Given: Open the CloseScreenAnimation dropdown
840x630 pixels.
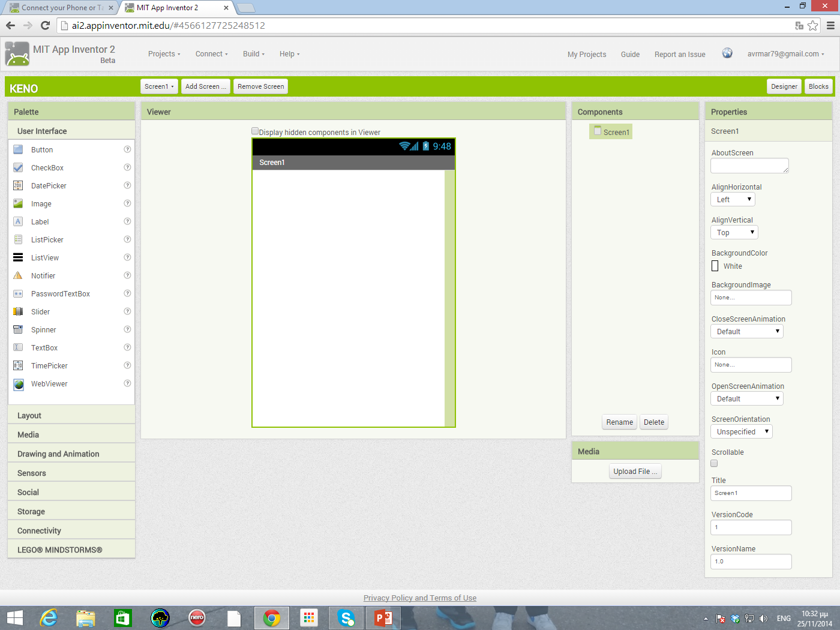Looking at the screenshot, I should 747,331.
